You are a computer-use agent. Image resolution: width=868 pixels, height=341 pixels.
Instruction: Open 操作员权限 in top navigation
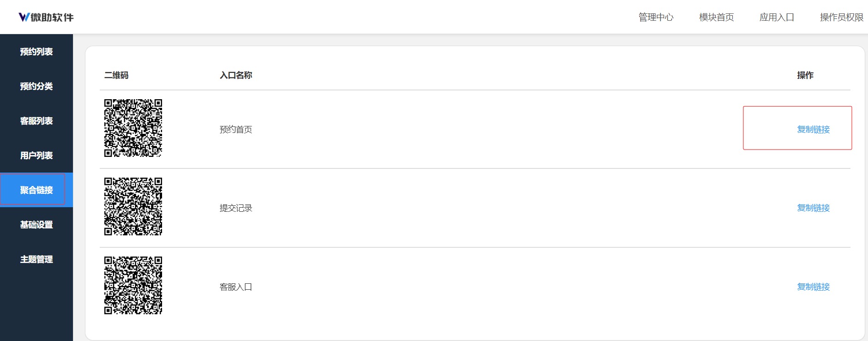click(841, 17)
